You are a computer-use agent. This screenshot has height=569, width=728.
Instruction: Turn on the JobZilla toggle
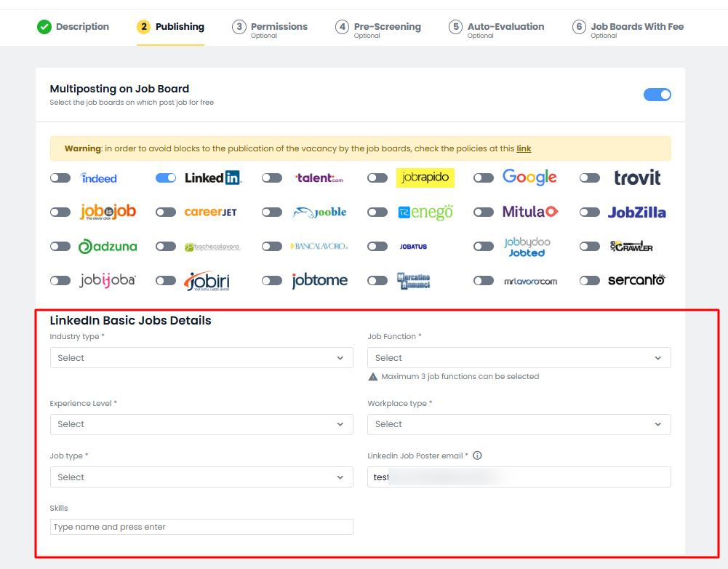[x=590, y=212]
